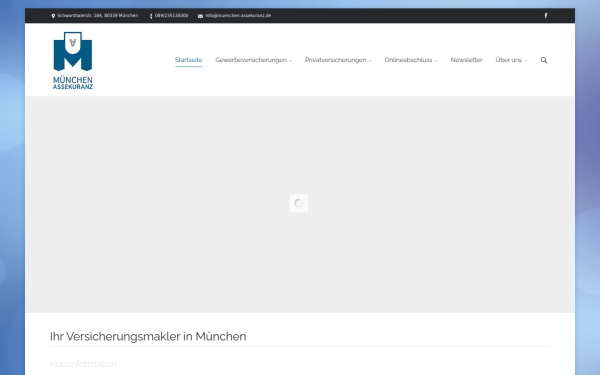Click the München Assekuranz logo

click(73, 60)
